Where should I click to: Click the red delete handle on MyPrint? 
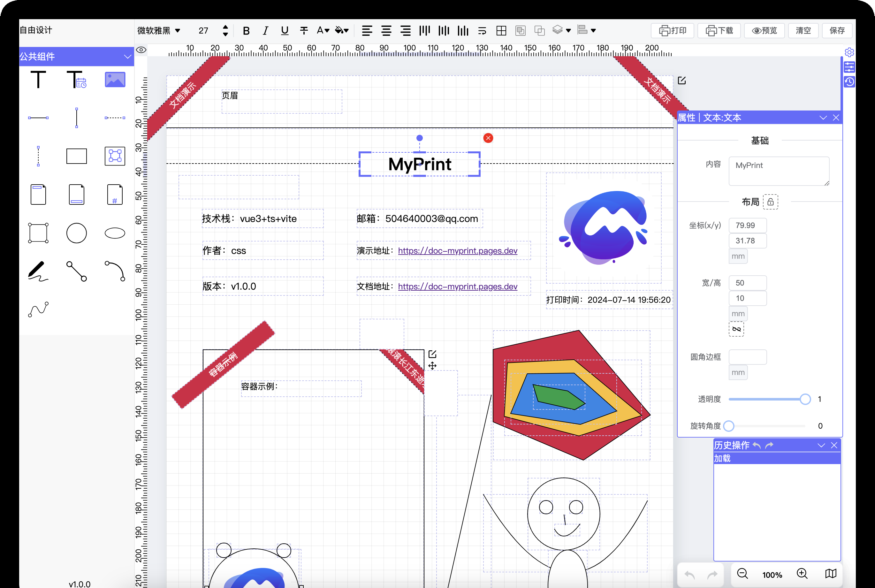pos(488,138)
